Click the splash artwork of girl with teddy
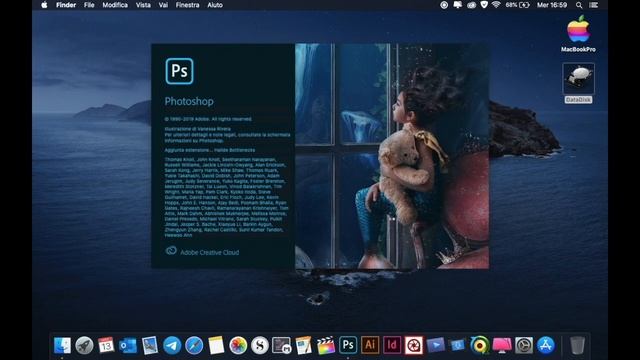Viewport: 640px width, 360px height. point(392,156)
